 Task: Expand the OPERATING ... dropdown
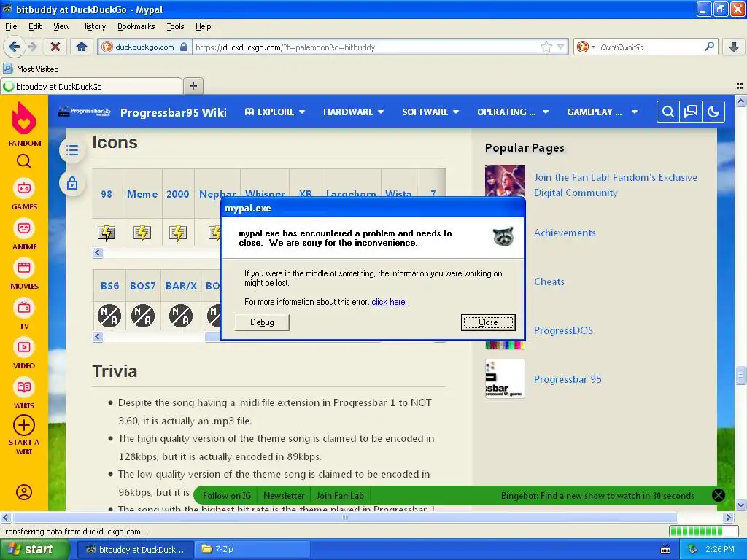513,112
